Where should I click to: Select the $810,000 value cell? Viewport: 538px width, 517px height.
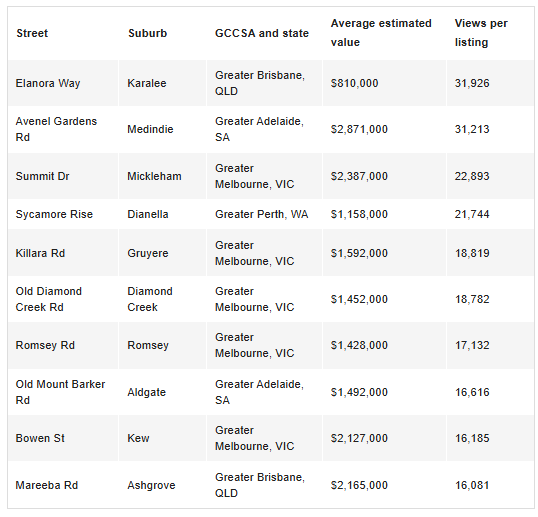[354, 83]
